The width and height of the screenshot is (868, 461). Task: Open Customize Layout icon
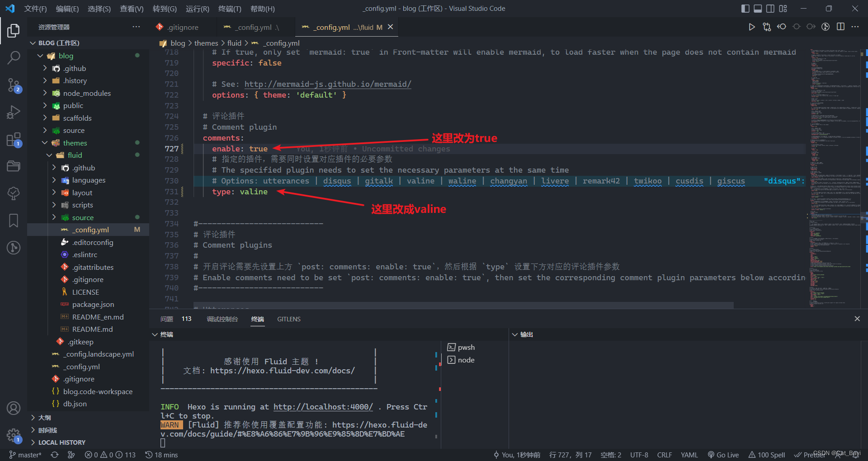pyautogui.click(x=783, y=9)
